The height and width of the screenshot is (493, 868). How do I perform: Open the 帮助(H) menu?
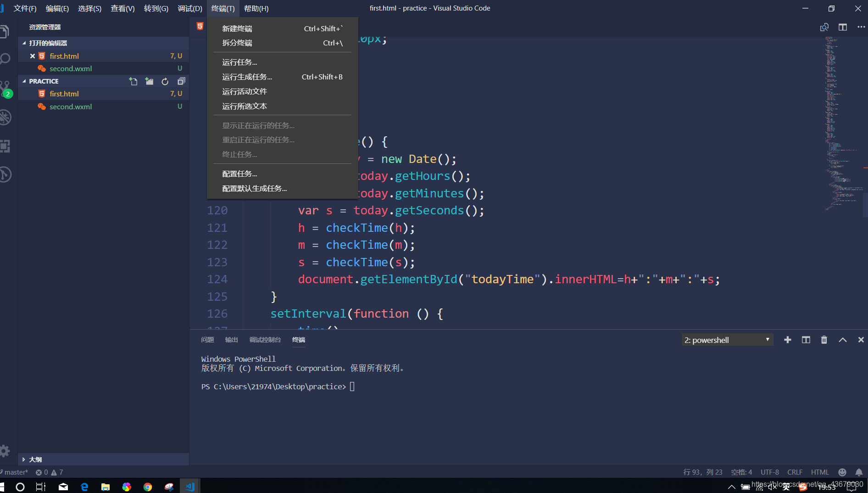point(256,8)
